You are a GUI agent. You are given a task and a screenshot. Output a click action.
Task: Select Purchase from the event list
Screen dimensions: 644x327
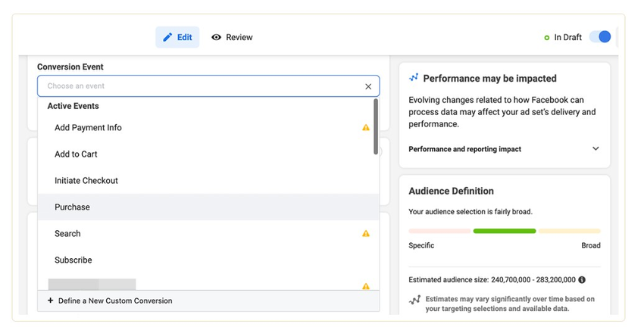tap(72, 207)
